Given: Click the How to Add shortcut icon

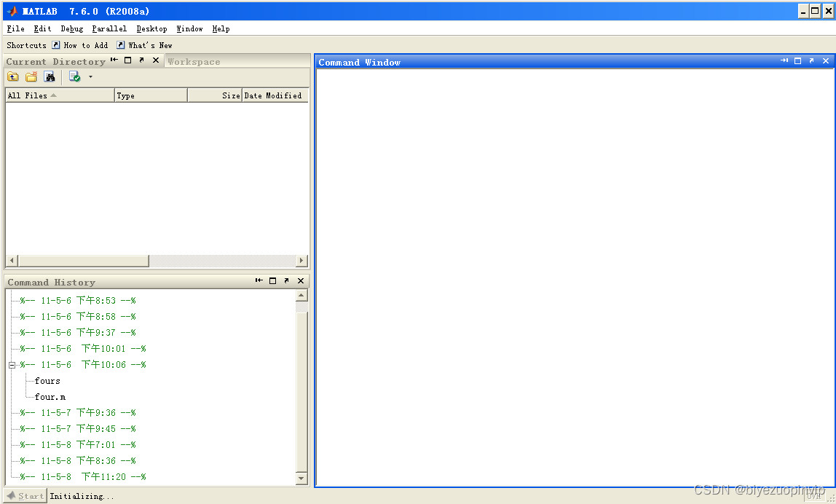Looking at the screenshot, I should (55, 45).
